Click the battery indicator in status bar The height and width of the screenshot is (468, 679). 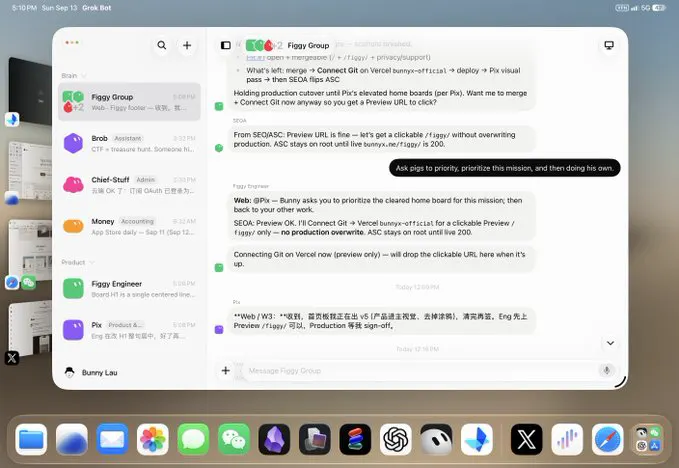coord(659,8)
